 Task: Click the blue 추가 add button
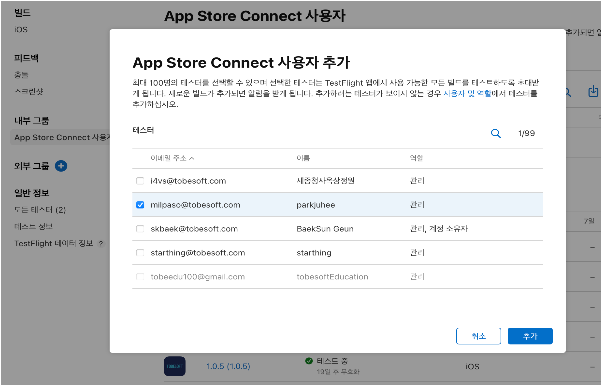pyautogui.click(x=530, y=336)
